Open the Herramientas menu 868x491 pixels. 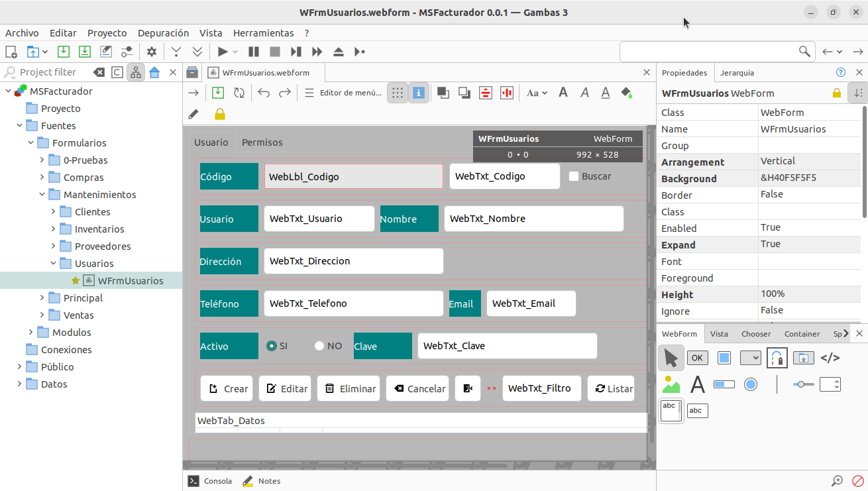[x=264, y=32]
